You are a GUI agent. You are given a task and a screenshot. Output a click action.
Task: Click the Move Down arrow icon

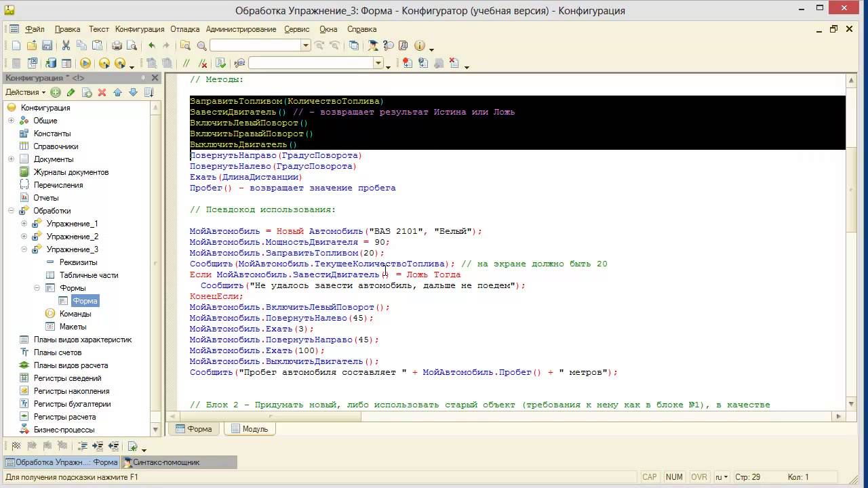[133, 92]
